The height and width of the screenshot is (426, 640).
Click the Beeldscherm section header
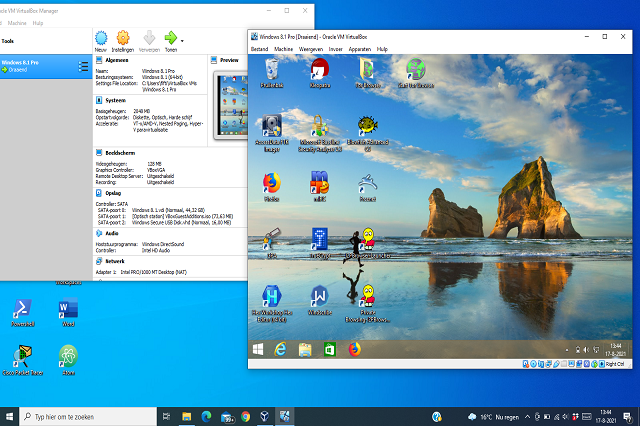tap(120, 153)
